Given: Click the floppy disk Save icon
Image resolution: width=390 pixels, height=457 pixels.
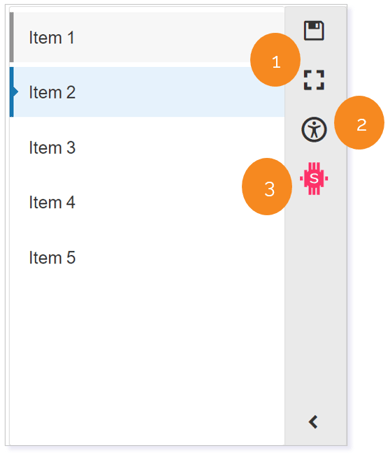Looking at the screenshot, I should point(314,30).
